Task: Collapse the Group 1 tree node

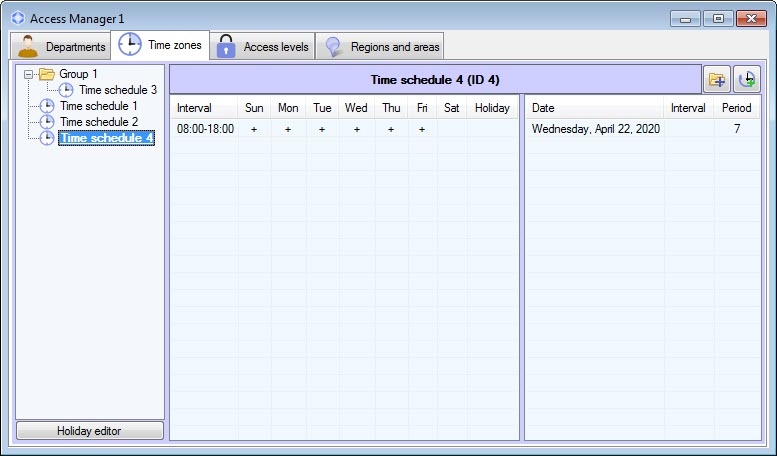Action: click(x=29, y=74)
